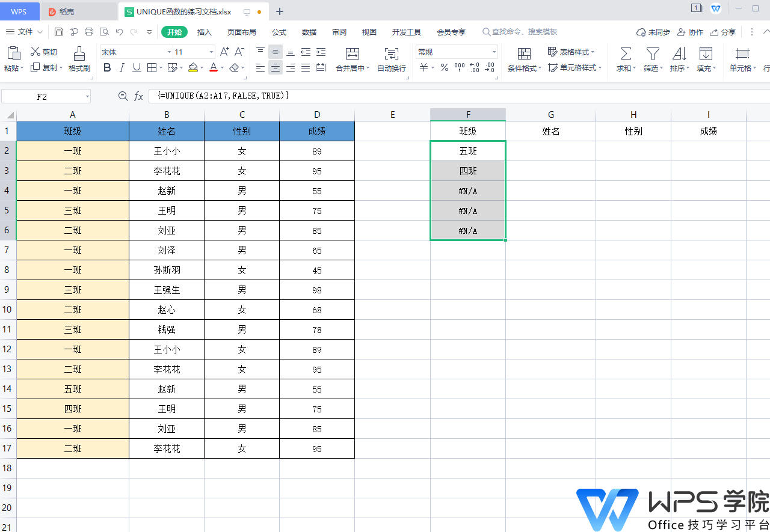The height and width of the screenshot is (532, 770).
Task: Switch to the 插入 tab
Action: [x=205, y=32]
